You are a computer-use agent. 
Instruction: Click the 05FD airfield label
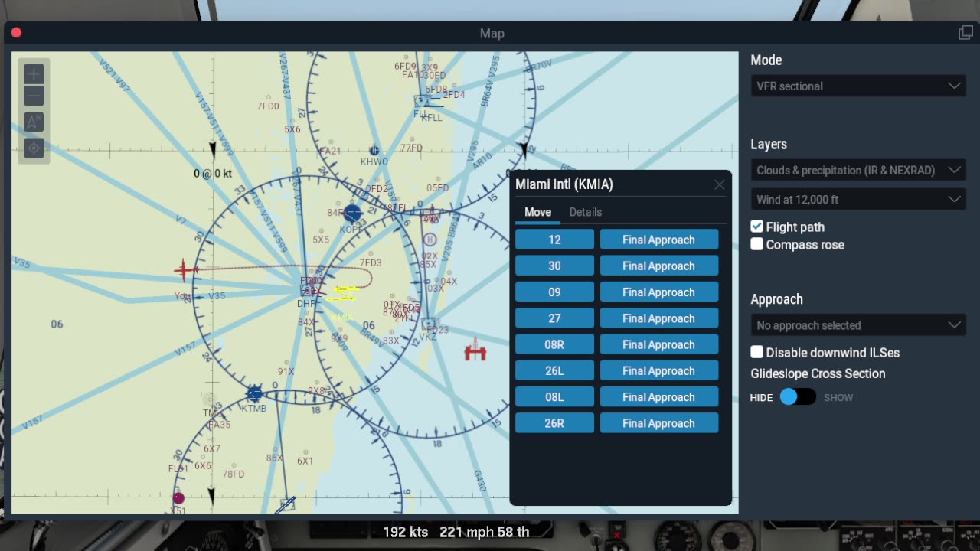click(438, 187)
